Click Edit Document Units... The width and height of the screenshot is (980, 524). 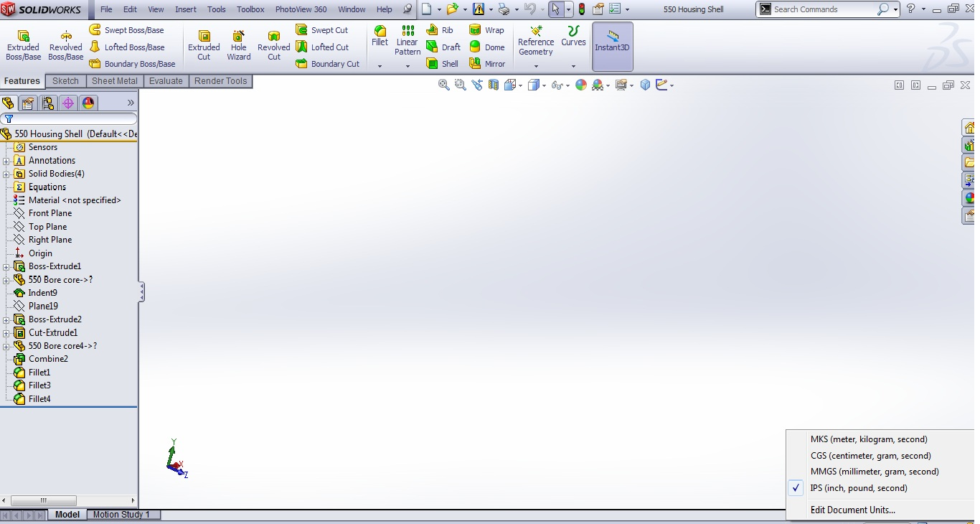point(853,510)
